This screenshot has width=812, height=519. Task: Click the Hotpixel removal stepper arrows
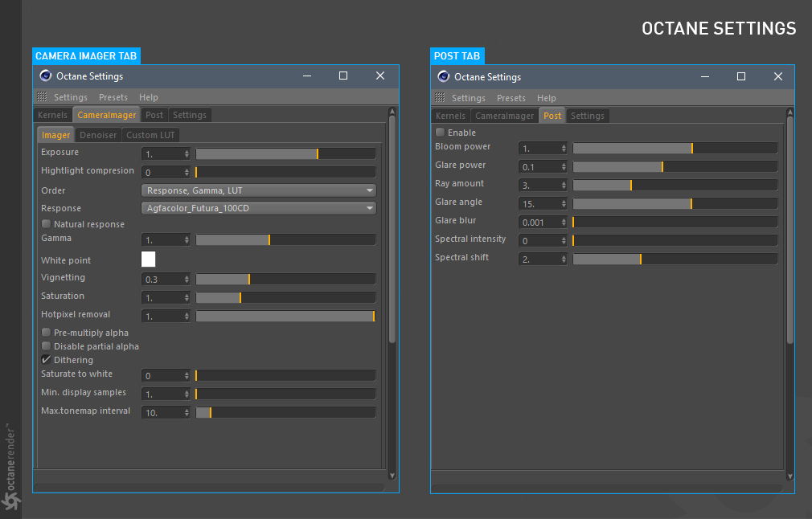(187, 317)
